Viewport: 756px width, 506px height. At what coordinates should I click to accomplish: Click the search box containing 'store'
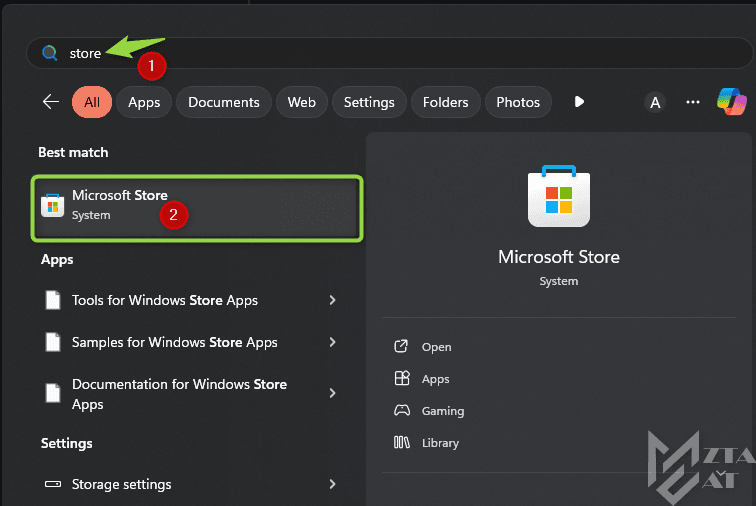[390, 53]
